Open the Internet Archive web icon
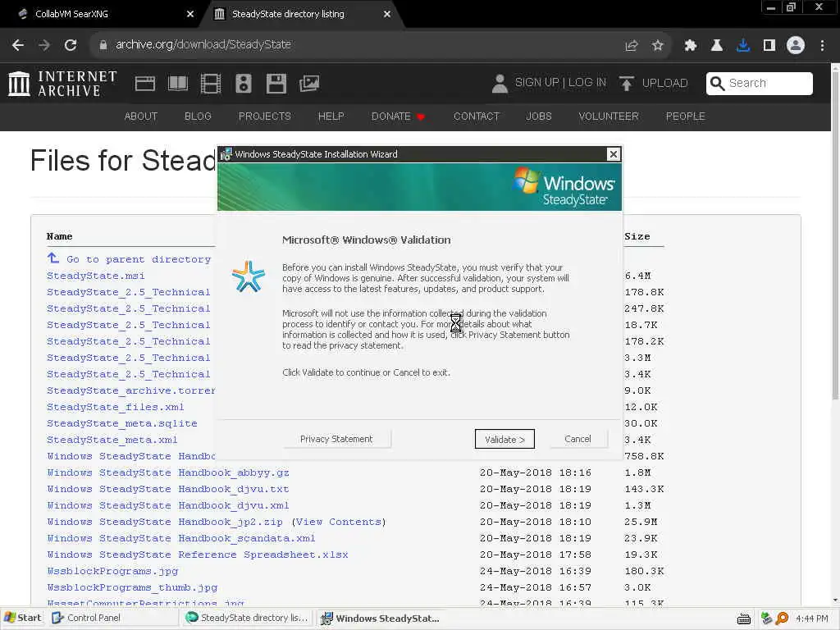 145,84
